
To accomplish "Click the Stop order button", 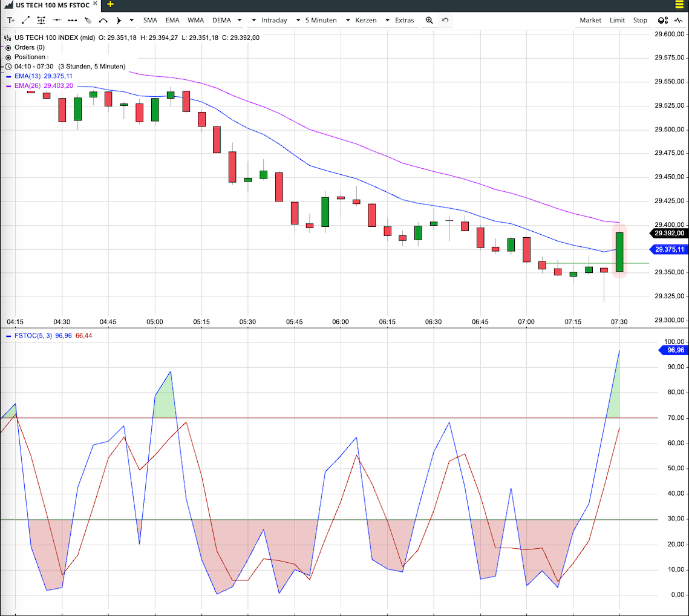I will click(640, 20).
